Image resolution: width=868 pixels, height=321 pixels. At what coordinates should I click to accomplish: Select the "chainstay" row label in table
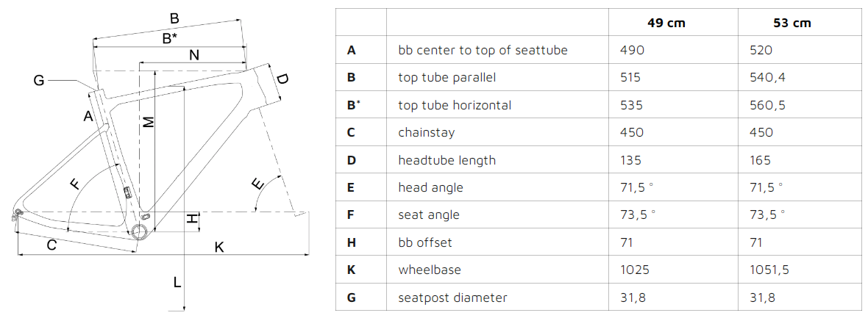pyautogui.click(x=426, y=132)
